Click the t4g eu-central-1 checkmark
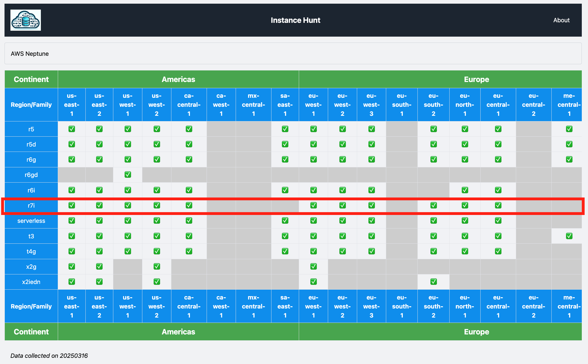Viewport: 588px width, 364px height. [498, 251]
